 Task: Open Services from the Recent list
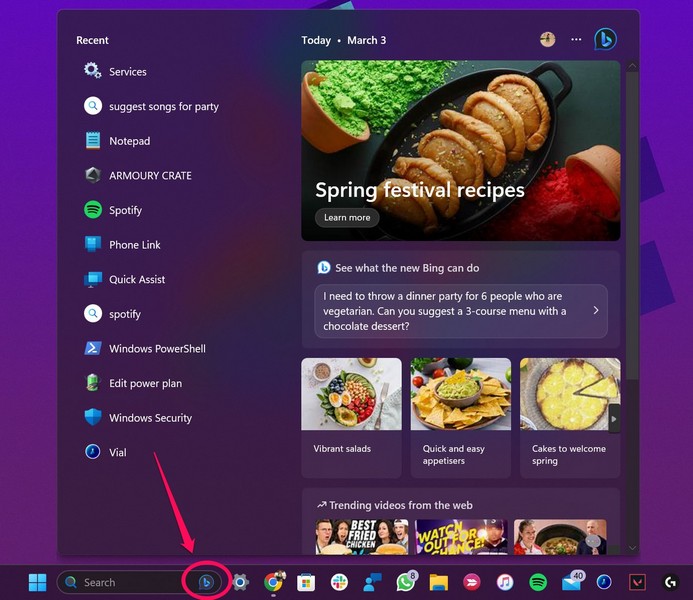[115, 71]
